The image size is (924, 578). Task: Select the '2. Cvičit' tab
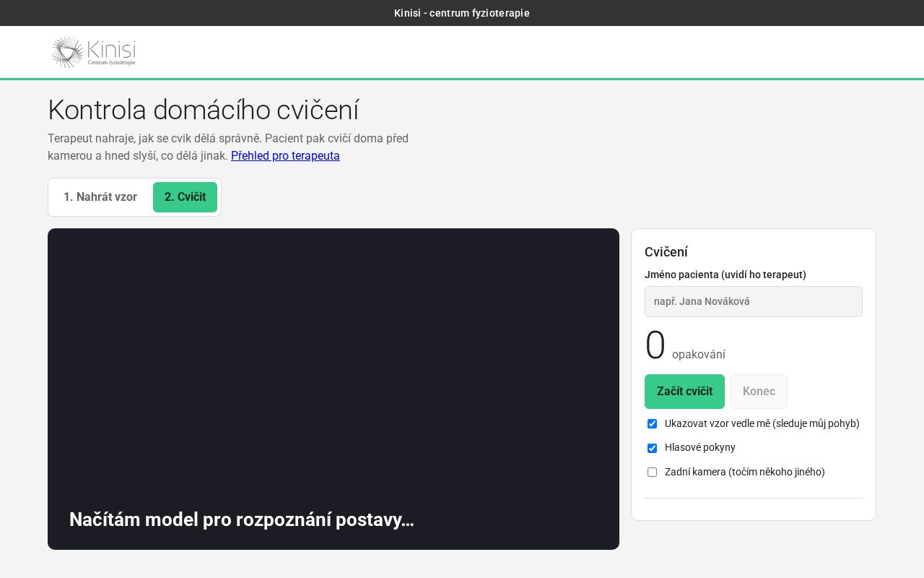pos(185,197)
